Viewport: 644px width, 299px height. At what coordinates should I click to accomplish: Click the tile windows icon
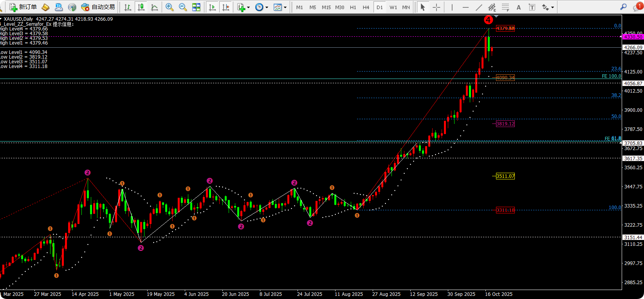tap(196, 7)
